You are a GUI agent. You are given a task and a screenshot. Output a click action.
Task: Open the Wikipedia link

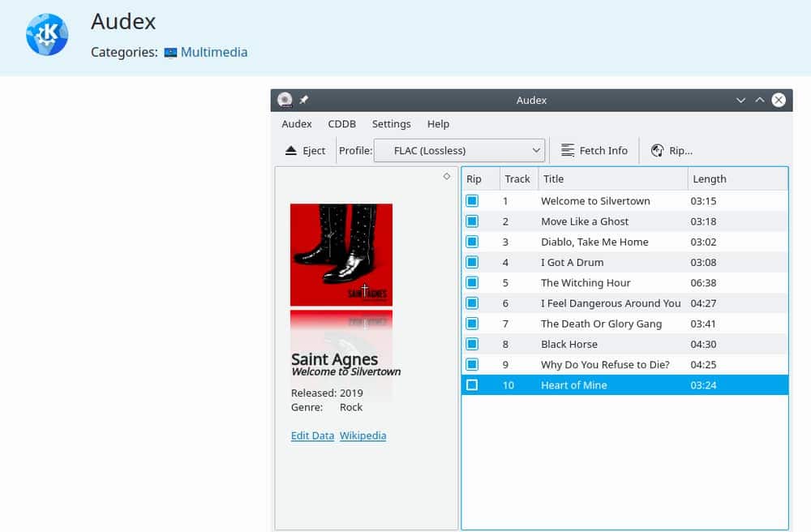(x=363, y=435)
